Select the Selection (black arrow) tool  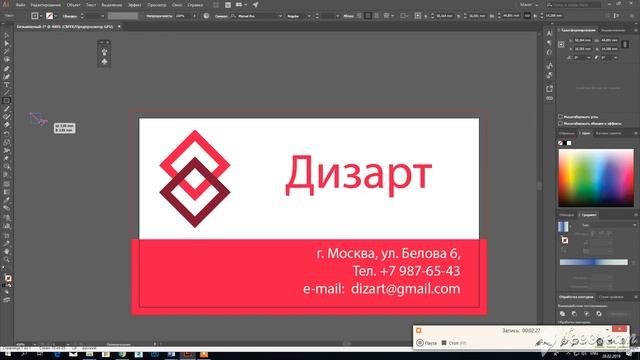pos(7,36)
